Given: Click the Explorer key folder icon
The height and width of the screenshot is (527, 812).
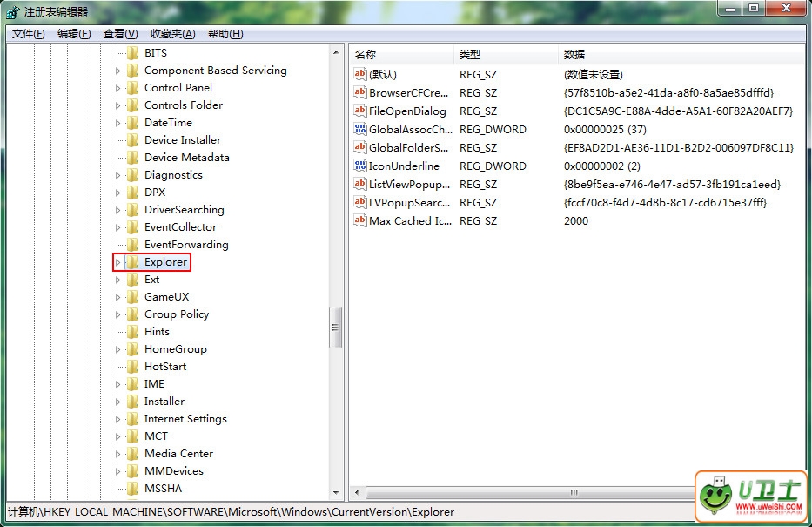Looking at the screenshot, I should coord(133,262).
